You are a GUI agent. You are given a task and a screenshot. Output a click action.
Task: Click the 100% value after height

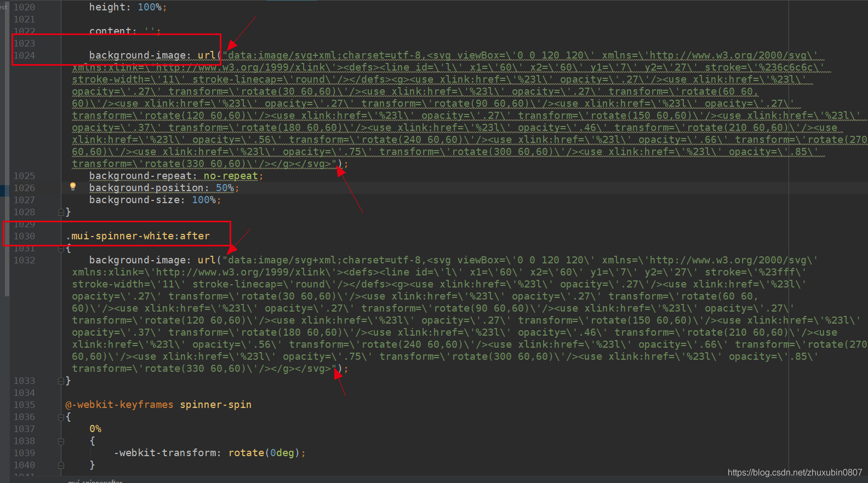click(x=150, y=7)
